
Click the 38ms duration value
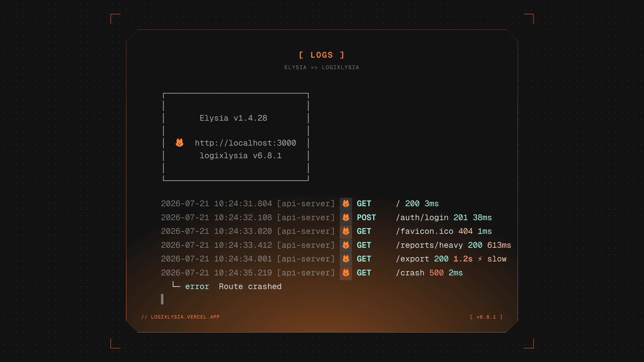click(x=482, y=218)
